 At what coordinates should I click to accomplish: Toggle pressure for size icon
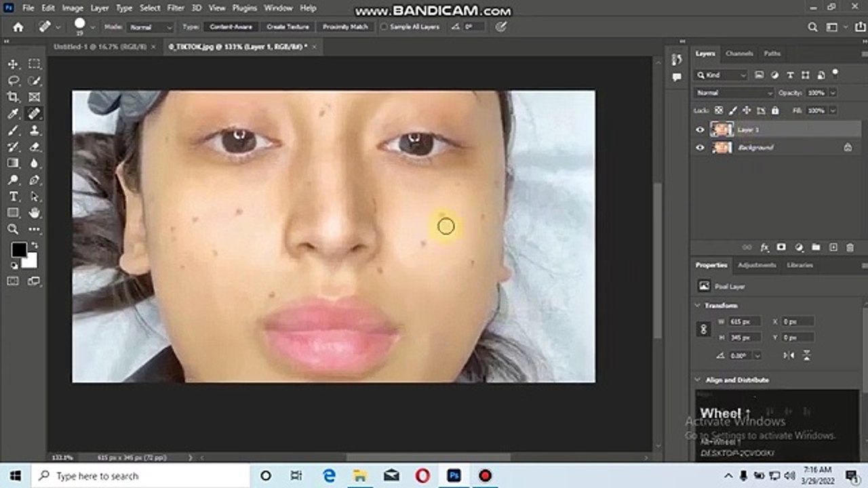coord(501,27)
